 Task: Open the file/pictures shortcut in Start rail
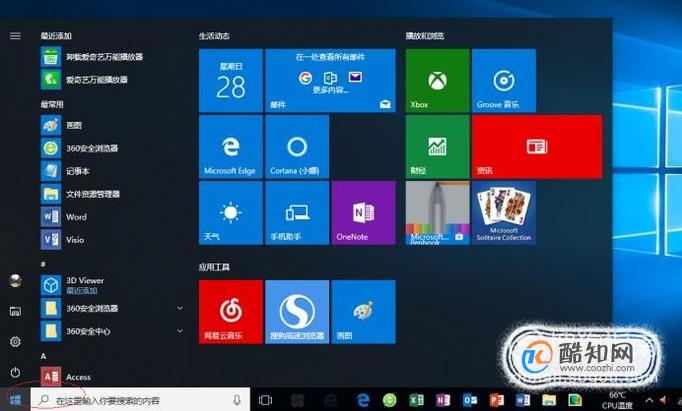click(x=15, y=311)
